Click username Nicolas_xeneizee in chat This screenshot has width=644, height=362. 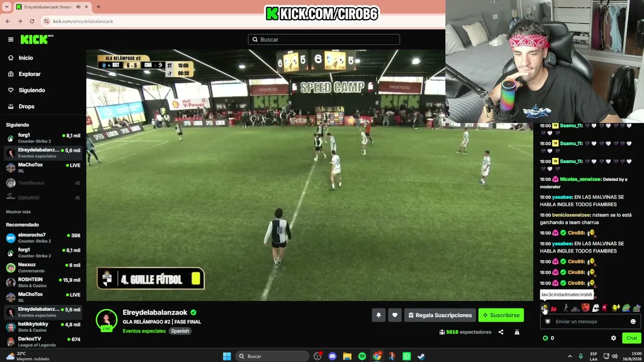(580, 179)
